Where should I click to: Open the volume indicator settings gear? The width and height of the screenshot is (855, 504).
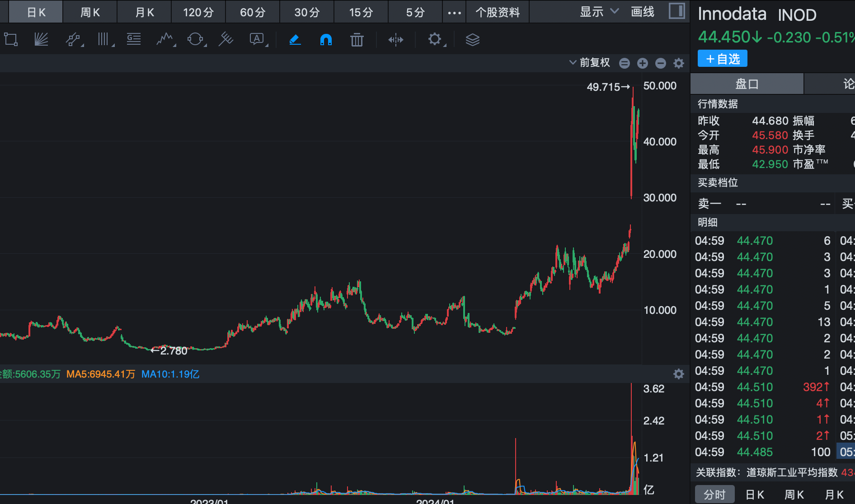tap(678, 374)
